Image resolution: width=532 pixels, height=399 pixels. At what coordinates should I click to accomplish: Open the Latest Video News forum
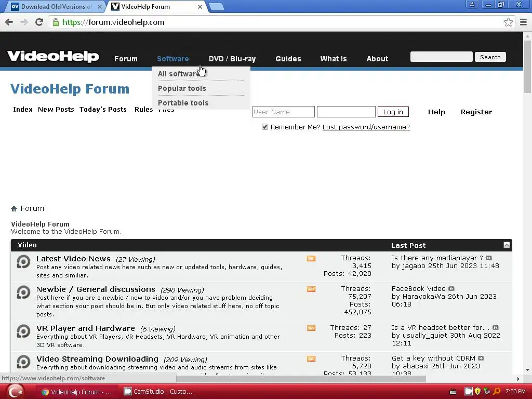[73, 259]
